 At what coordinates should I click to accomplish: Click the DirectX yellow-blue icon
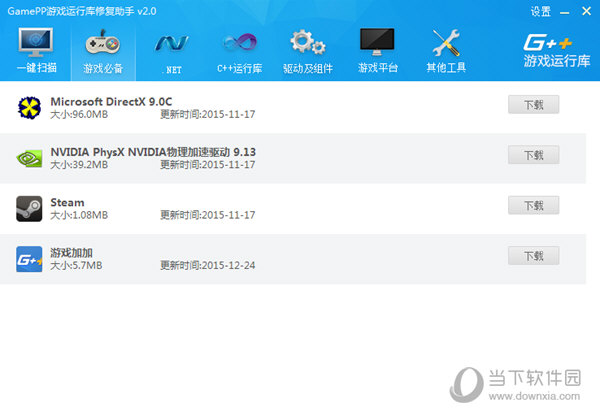[29, 108]
